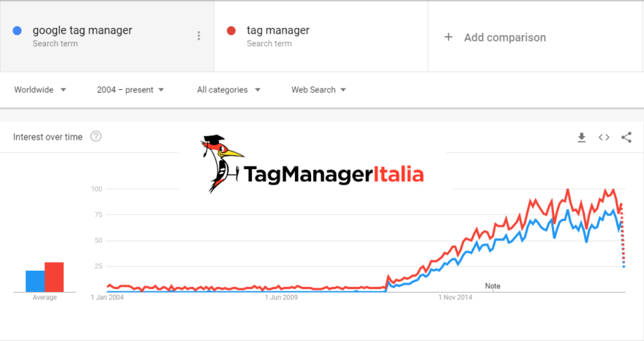Open the Web Search type dropdown
The image size is (644, 341).
click(318, 90)
